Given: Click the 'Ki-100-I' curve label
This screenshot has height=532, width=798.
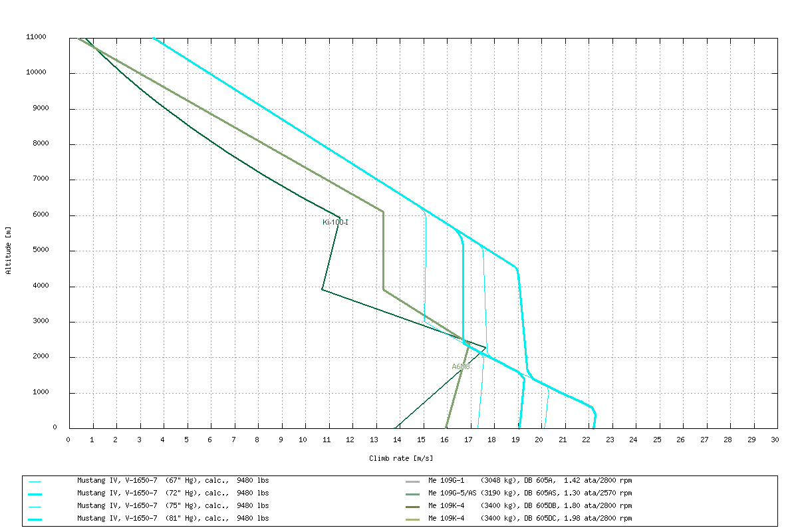Looking at the screenshot, I should pyautogui.click(x=335, y=222).
